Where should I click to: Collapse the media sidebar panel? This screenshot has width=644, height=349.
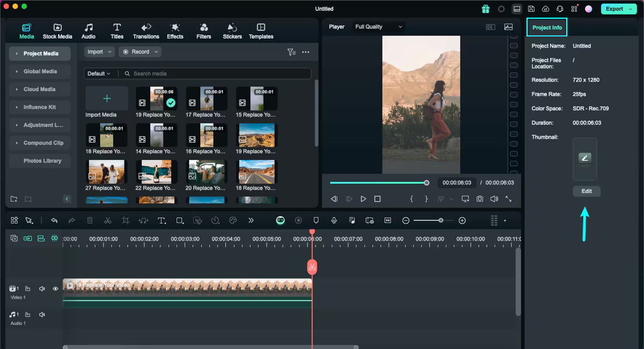(67, 199)
